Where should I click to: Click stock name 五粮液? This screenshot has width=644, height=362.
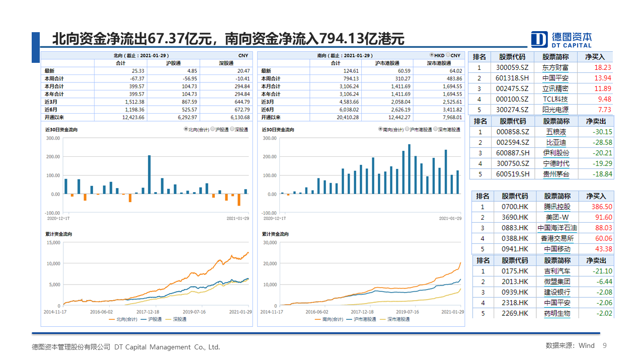[x=556, y=132]
